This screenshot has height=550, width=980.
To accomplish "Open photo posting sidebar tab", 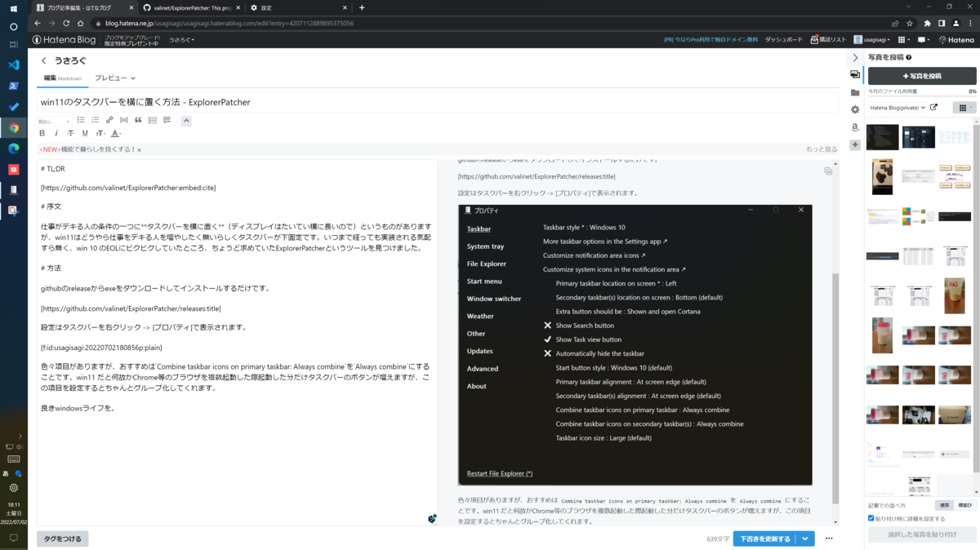I will 855,74.
